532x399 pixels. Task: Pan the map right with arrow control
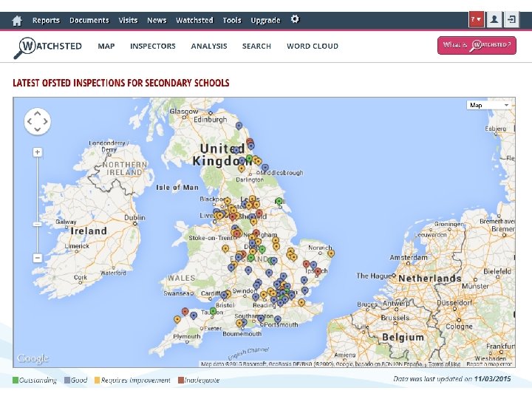pos(45,121)
